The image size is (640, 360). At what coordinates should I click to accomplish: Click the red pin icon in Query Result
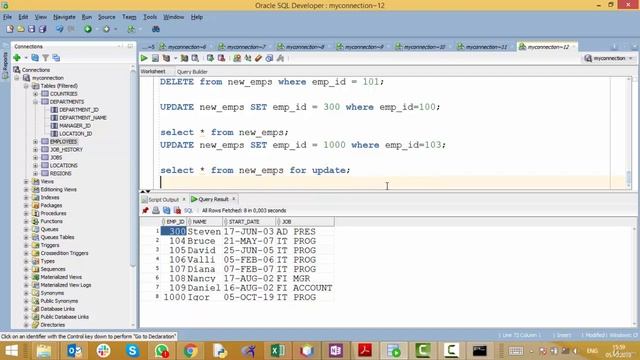coord(145,210)
